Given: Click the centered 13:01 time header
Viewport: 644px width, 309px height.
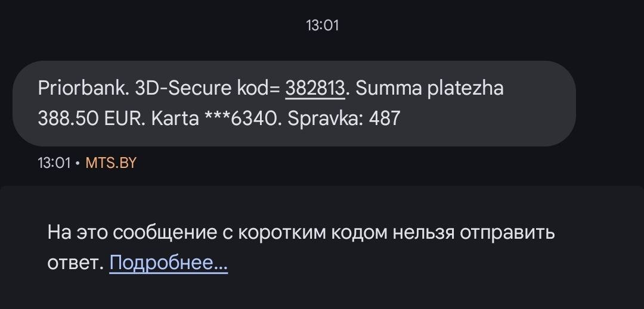Looking at the screenshot, I should click(323, 26).
